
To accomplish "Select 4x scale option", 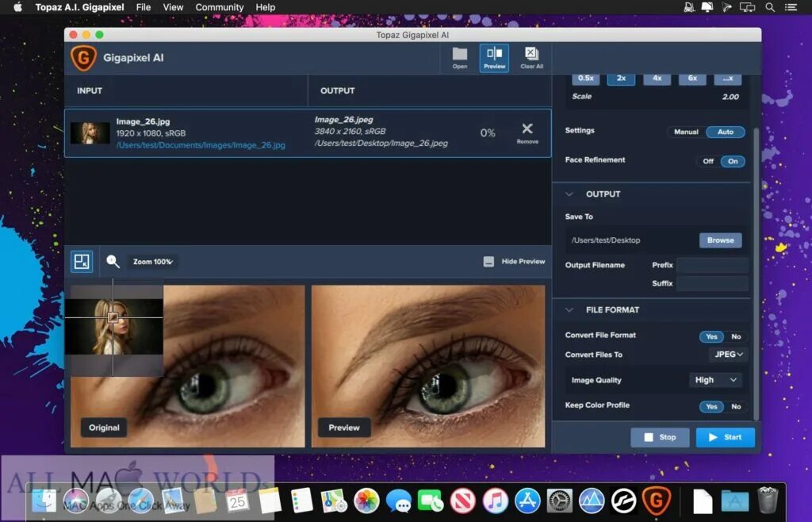I will [657, 79].
